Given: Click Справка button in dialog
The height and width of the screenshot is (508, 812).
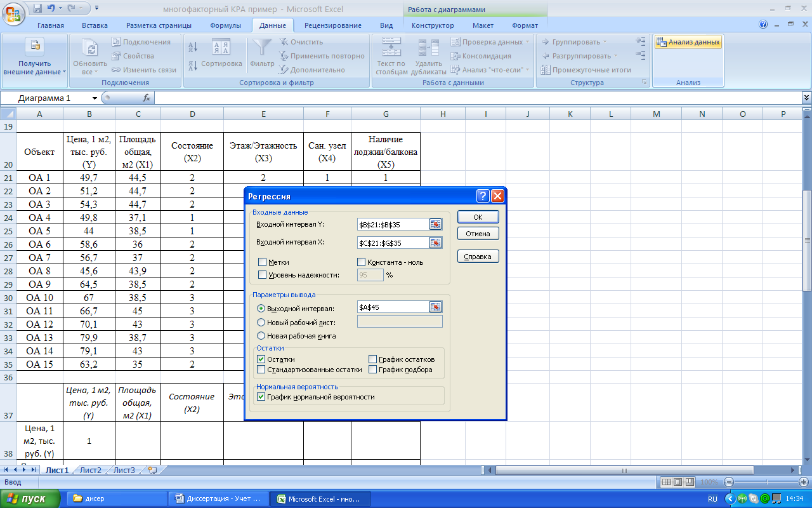Looking at the screenshot, I should click(478, 257).
